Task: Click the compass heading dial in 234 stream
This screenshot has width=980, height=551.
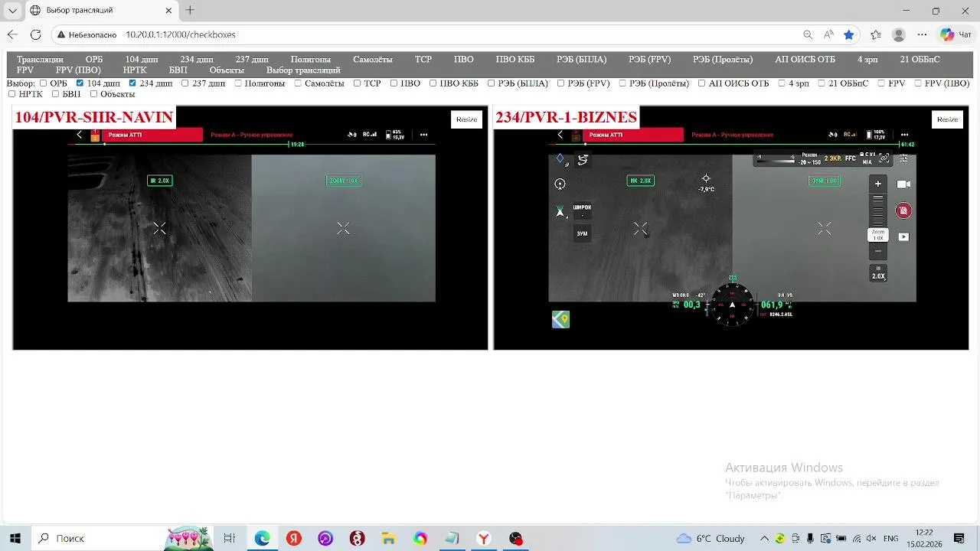Action: [x=732, y=305]
